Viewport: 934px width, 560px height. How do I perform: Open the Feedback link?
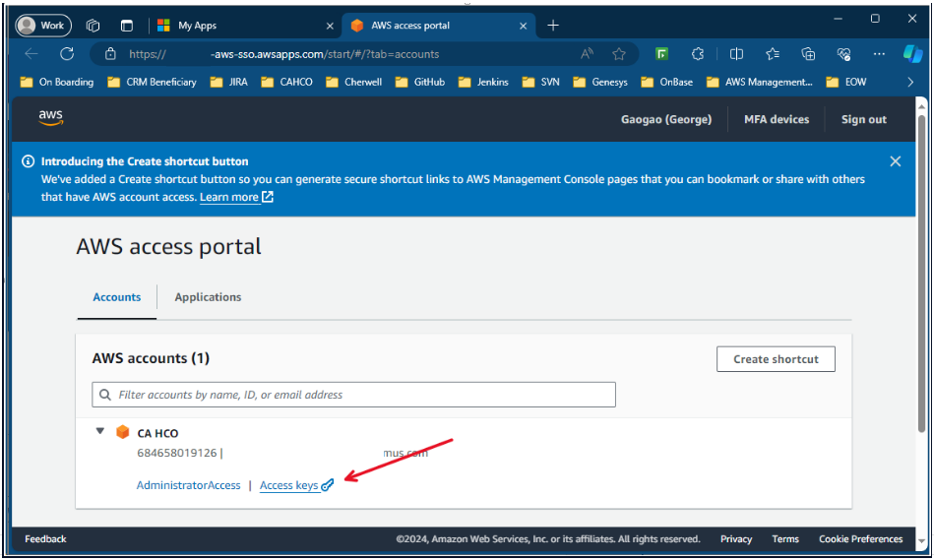pyautogui.click(x=46, y=539)
